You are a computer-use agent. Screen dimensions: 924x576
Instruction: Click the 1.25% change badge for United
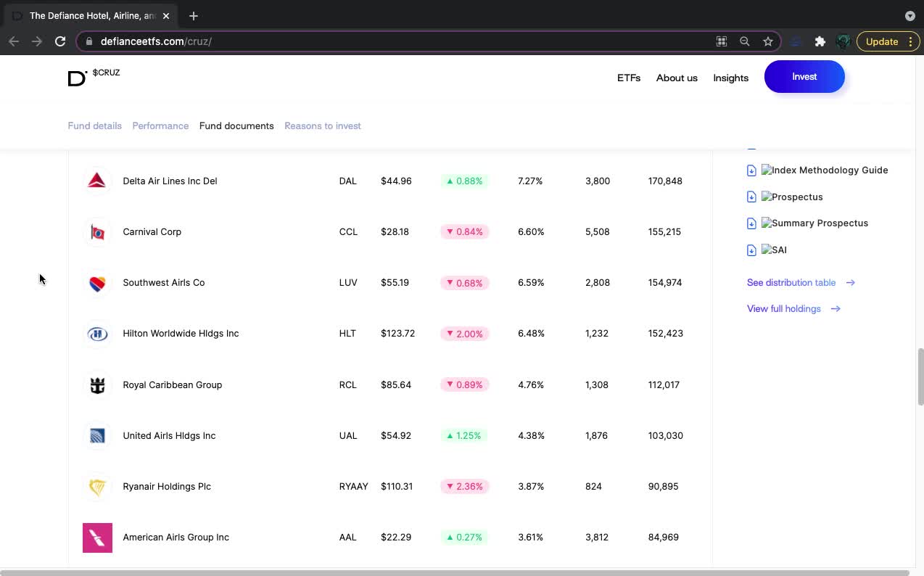pos(465,436)
